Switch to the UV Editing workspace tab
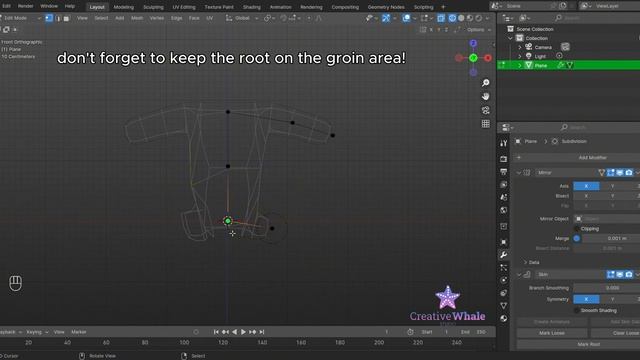 tap(184, 7)
